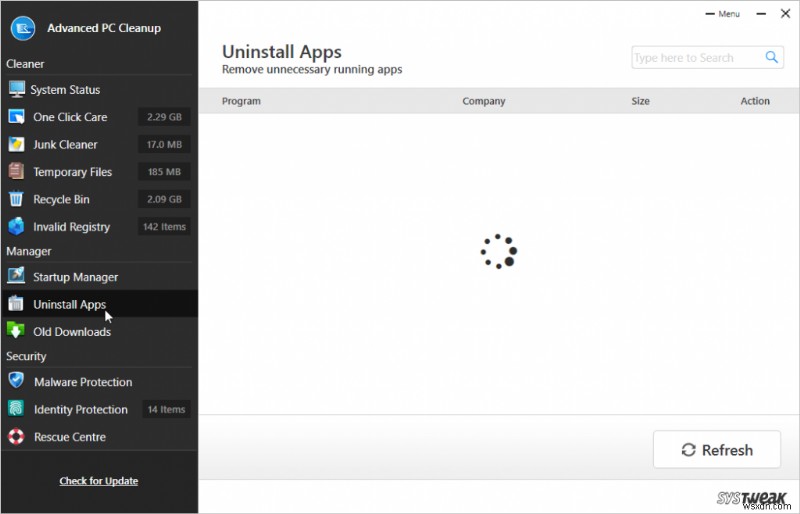This screenshot has height=514, width=800.
Task: Click the Uninstall Apps icon
Action: [16, 304]
